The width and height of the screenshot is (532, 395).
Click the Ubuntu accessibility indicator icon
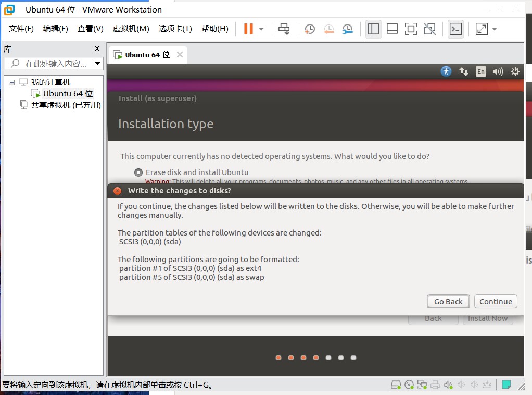(x=446, y=71)
